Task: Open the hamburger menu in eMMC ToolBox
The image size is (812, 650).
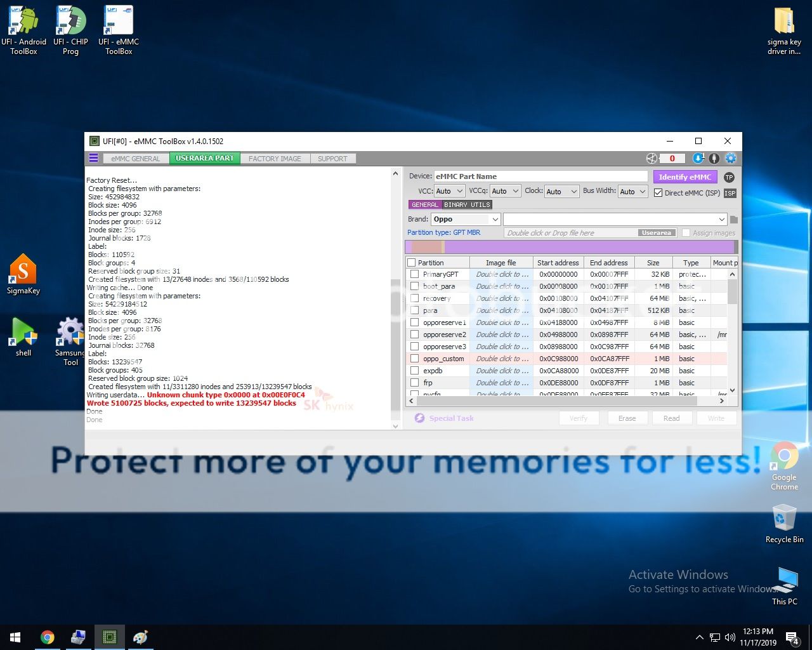Action: [x=93, y=158]
